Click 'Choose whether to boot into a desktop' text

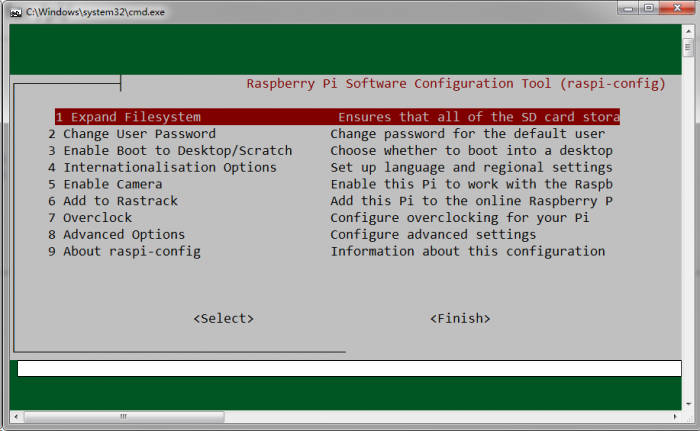(x=471, y=151)
